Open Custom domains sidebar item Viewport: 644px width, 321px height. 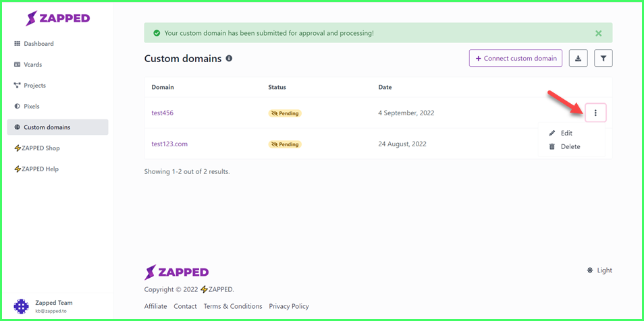coord(57,127)
